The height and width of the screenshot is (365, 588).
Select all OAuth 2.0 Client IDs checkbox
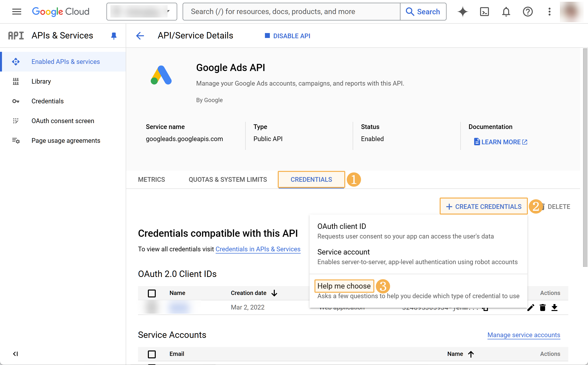[x=152, y=293]
